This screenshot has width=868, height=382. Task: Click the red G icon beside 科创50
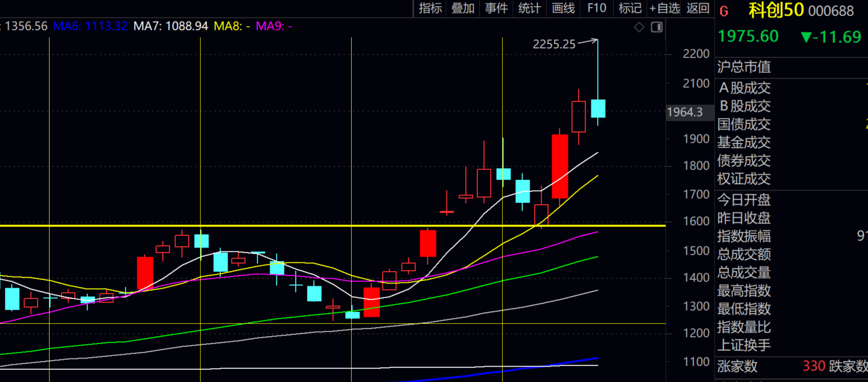point(723,11)
